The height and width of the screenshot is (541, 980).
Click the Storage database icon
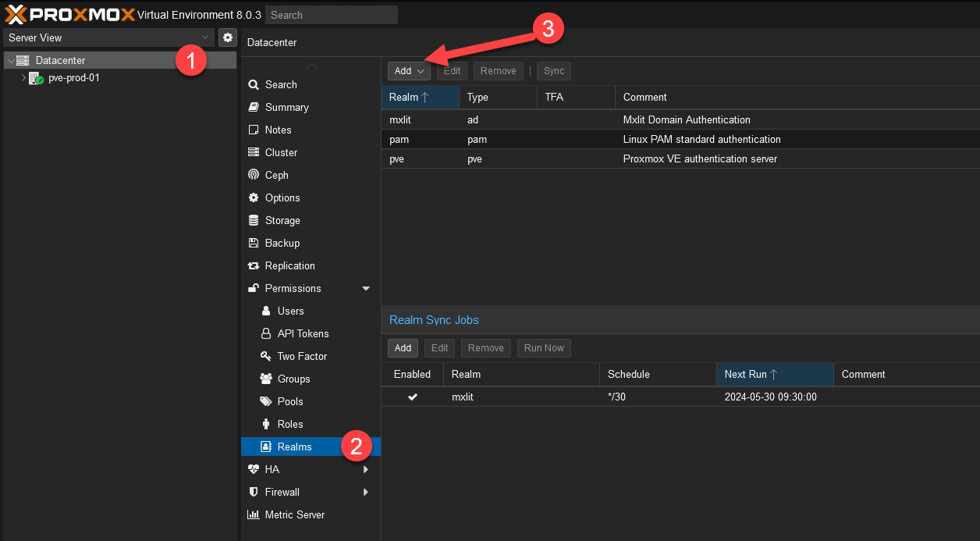[254, 220]
